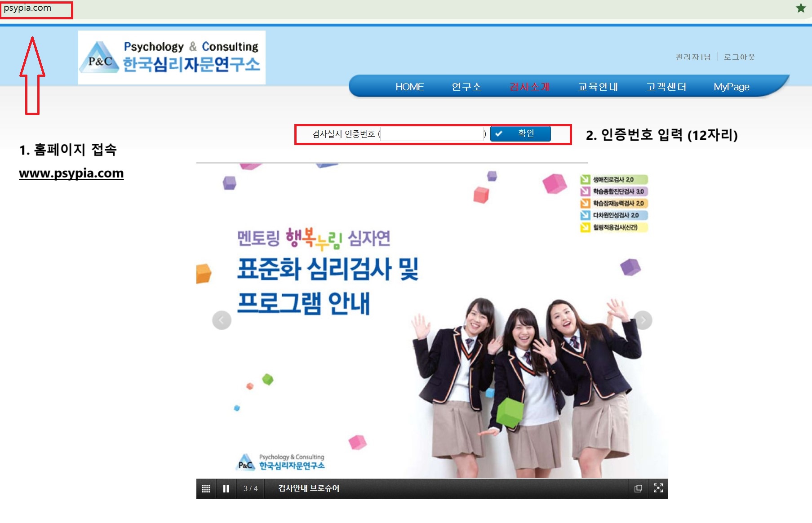Screen dimensions: 812x523
Task: Click the P&C 한국심리자문연구소 header logo
Action: point(172,58)
